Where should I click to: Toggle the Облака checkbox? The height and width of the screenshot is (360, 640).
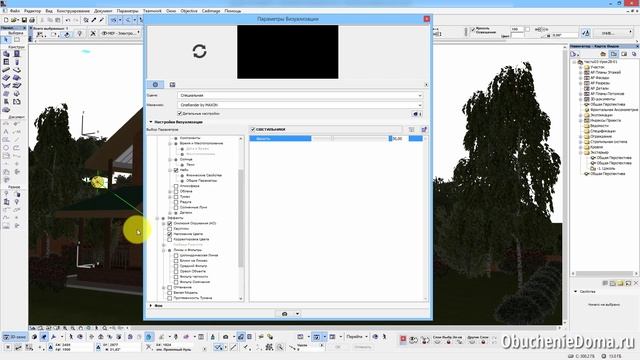176,191
